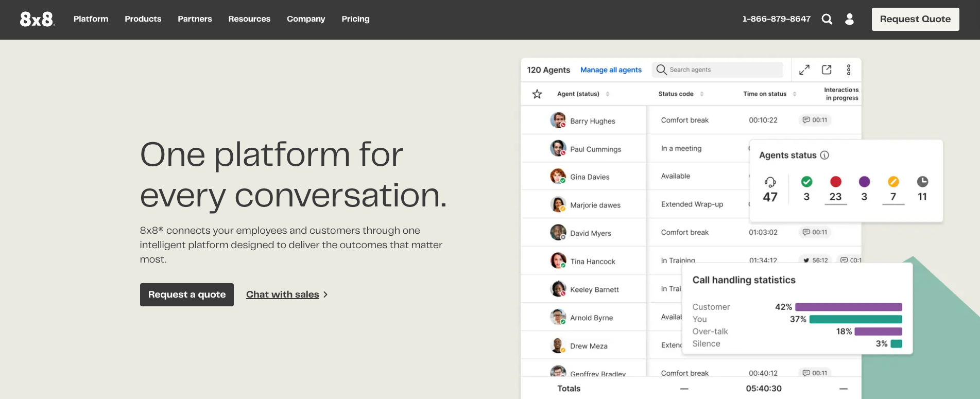Open the Partners menu
Viewport: 980px width, 399px height.
195,19
